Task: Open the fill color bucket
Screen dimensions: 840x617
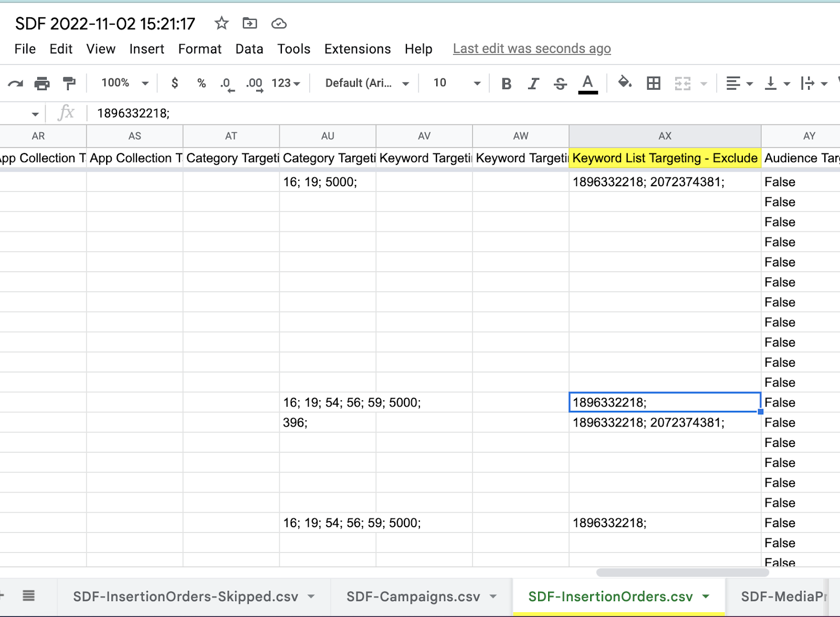Action: tap(624, 83)
